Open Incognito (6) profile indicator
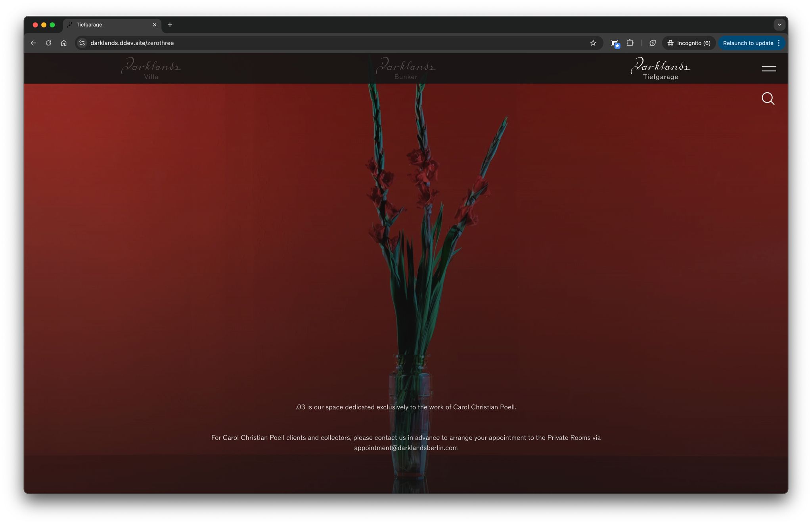Image resolution: width=812 pixels, height=525 pixels. 689,43
